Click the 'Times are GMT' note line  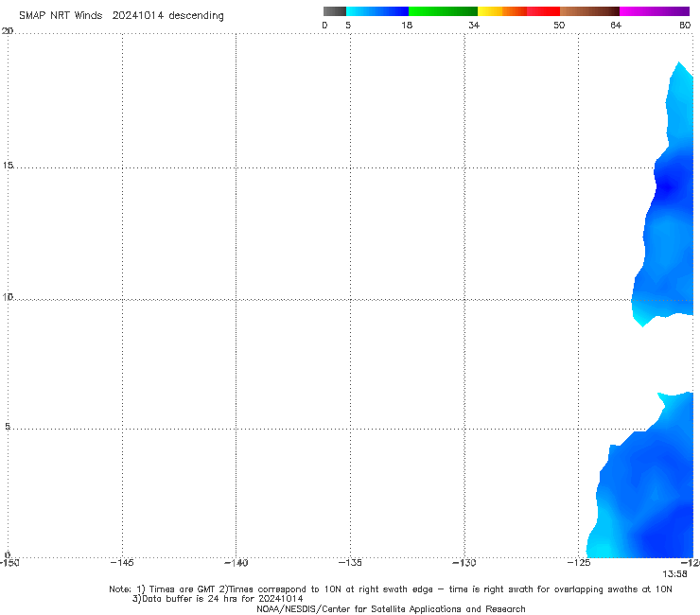390,589
